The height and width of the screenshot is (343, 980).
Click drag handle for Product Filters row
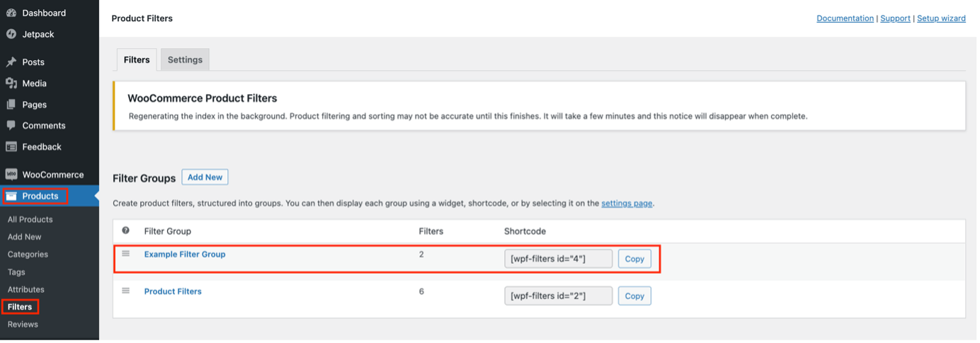tap(126, 291)
